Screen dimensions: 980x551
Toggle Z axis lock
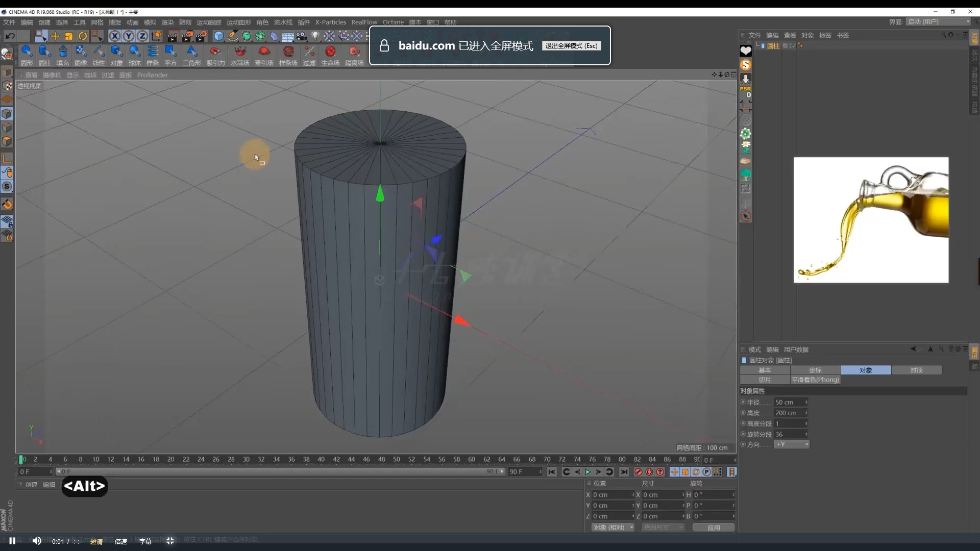[x=142, y=36]
